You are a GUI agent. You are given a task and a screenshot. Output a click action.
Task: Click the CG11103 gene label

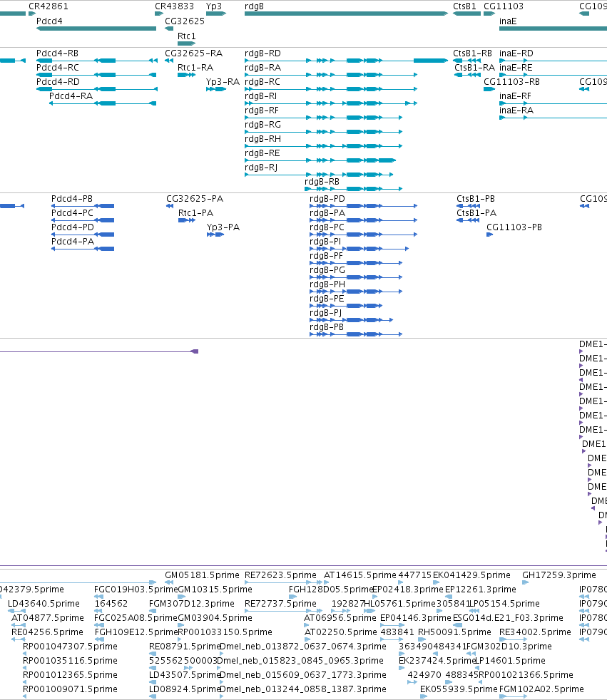[504, 6]
